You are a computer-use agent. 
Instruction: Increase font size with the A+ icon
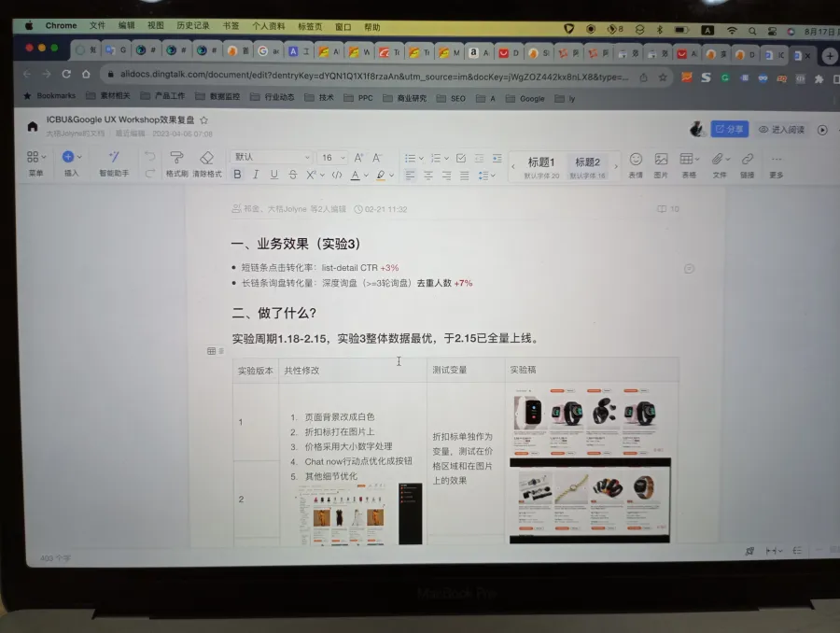tap(358, 158)
